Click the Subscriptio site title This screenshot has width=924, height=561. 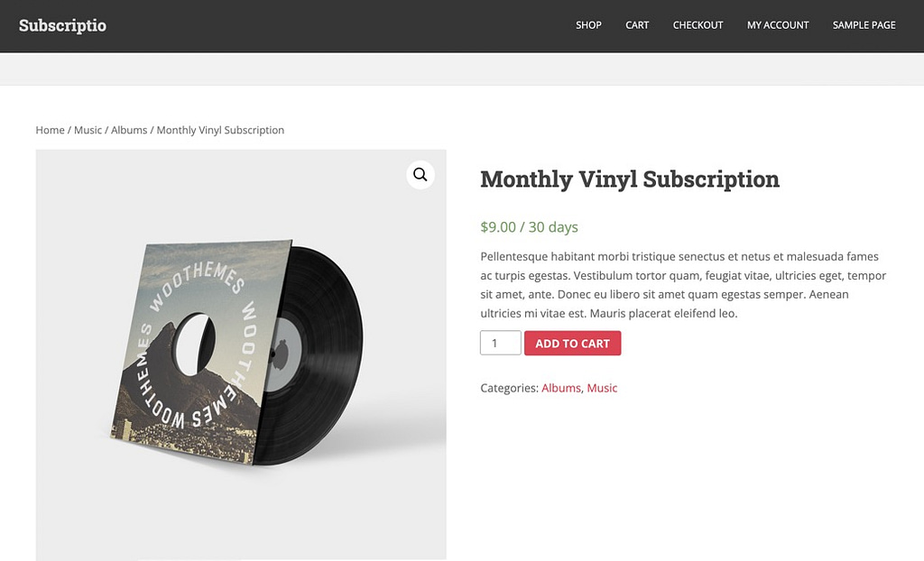62,25
